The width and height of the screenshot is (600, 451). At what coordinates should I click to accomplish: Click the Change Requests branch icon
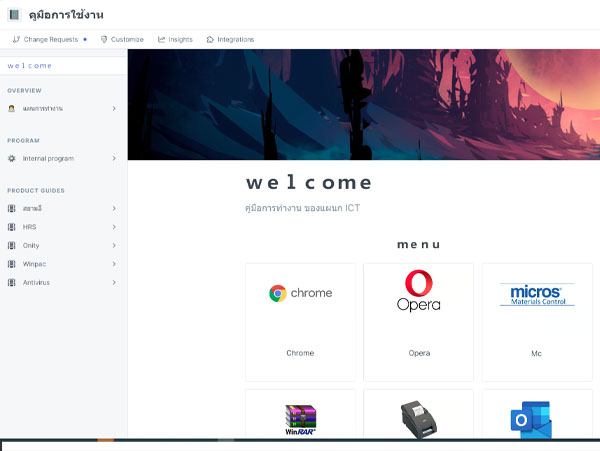pyautogui.click(x=16, y=39)
